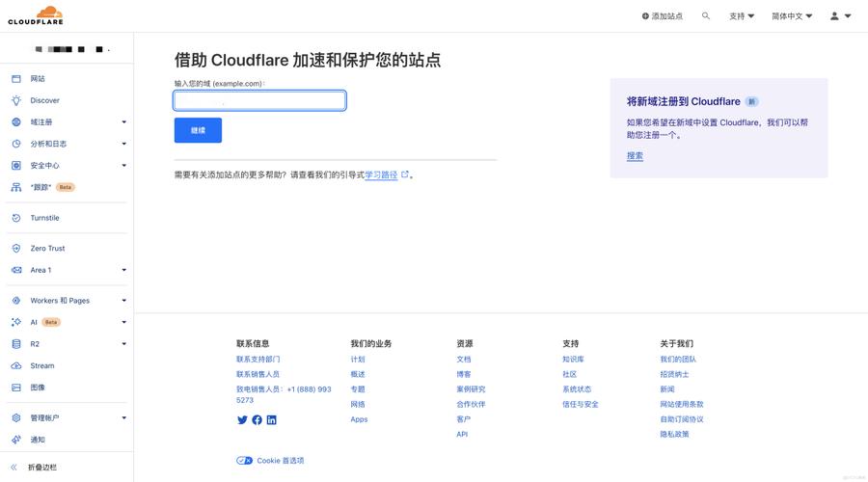Viewport: 868px width, 482px height.
Task: Click the blurred account name in sidebar
Action: pyautogui.click(x=72, y=49)
